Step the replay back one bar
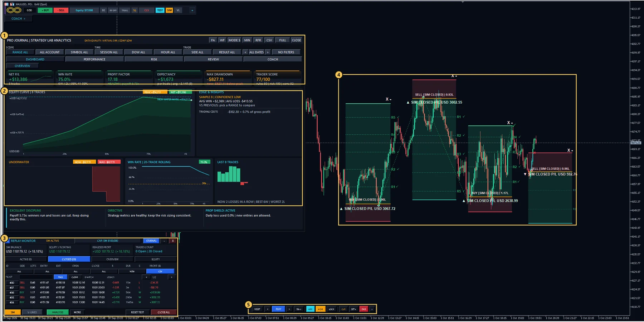Viewport: 644px width, 322px height. tap(267, 309)
